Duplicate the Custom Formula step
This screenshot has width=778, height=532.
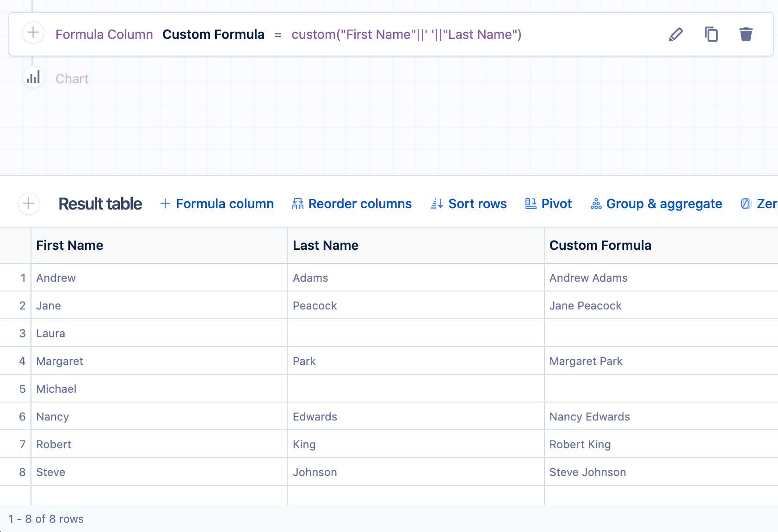pos(711,34)
